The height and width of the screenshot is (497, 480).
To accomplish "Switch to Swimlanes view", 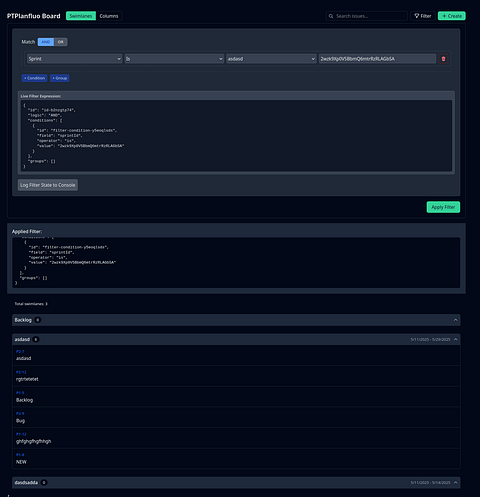I will [81, 16].
